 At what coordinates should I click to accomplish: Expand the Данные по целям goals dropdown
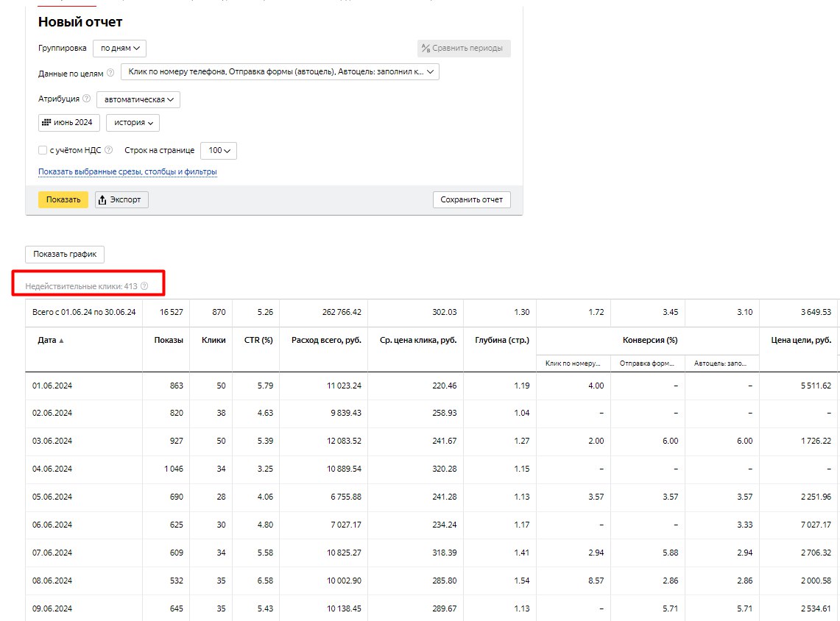point(280,71)
